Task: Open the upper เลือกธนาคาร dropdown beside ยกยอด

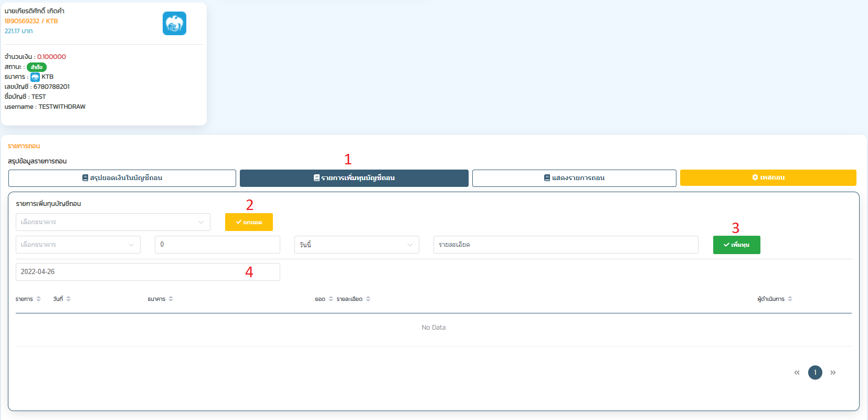Action: [x=113, y=222]
